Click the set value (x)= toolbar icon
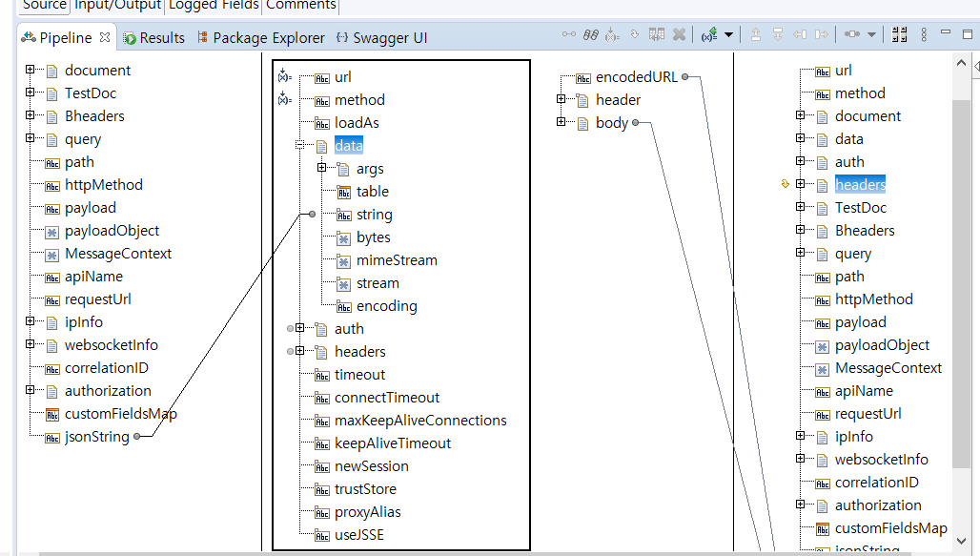The height and width of the screenshot is (556, 980). pos(709,35)
